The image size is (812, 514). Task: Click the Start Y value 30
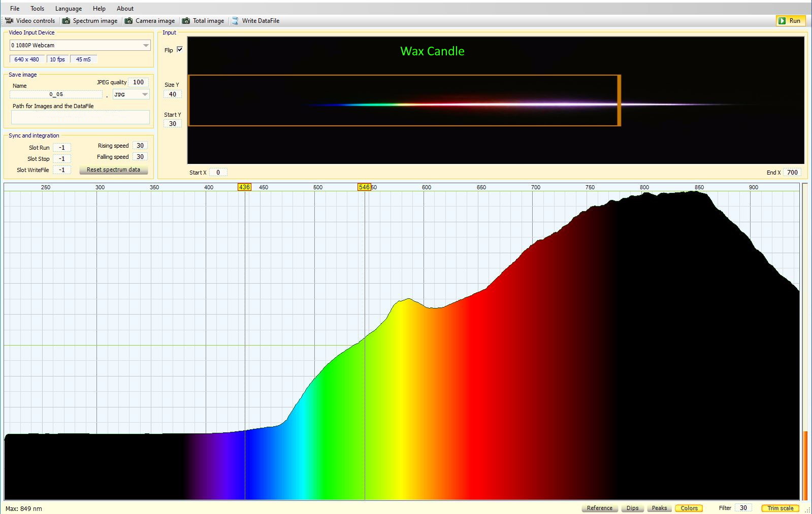pos(173,124)
